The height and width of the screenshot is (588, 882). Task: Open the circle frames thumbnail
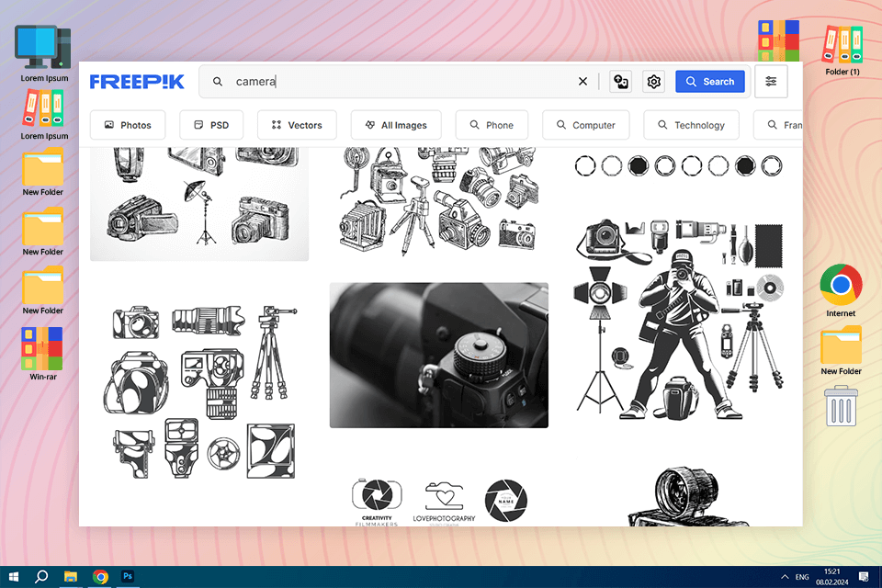pyautogui.click(x=678, y=166)
